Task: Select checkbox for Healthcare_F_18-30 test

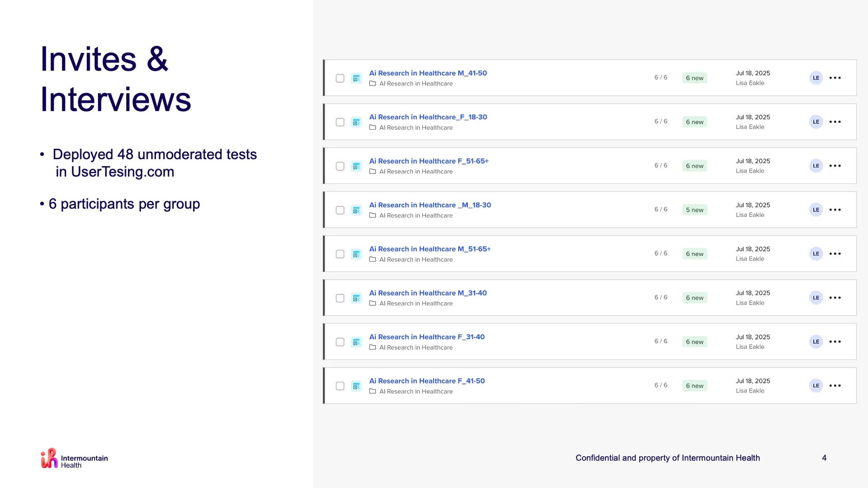Action: pos(340,122)
